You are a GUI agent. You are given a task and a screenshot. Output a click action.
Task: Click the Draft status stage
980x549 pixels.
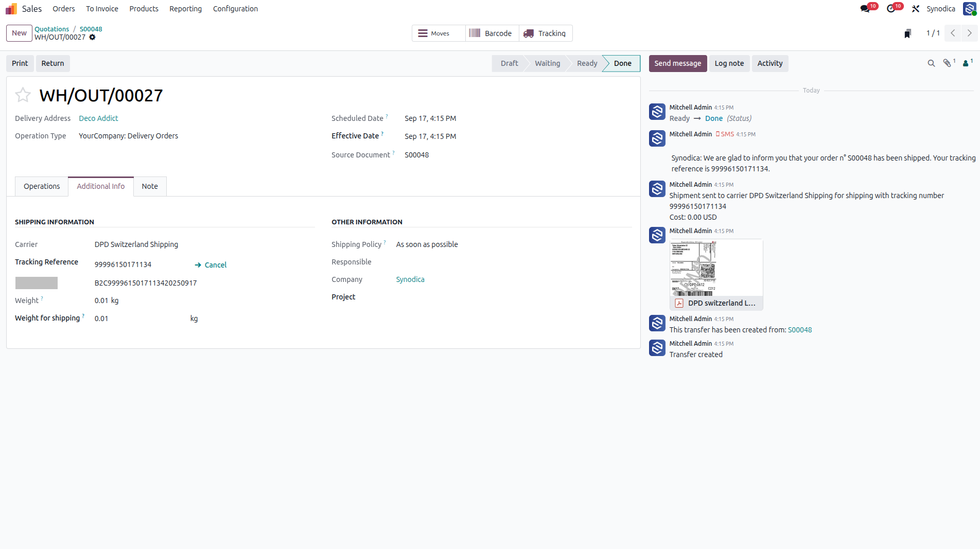pyautogui.click(x=509, y=63)
